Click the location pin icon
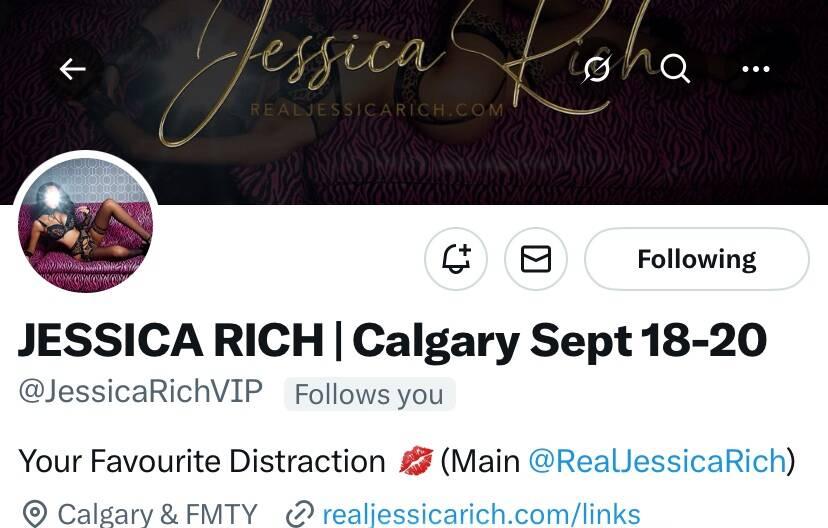The image size is (828, 528). click(35, 514)
